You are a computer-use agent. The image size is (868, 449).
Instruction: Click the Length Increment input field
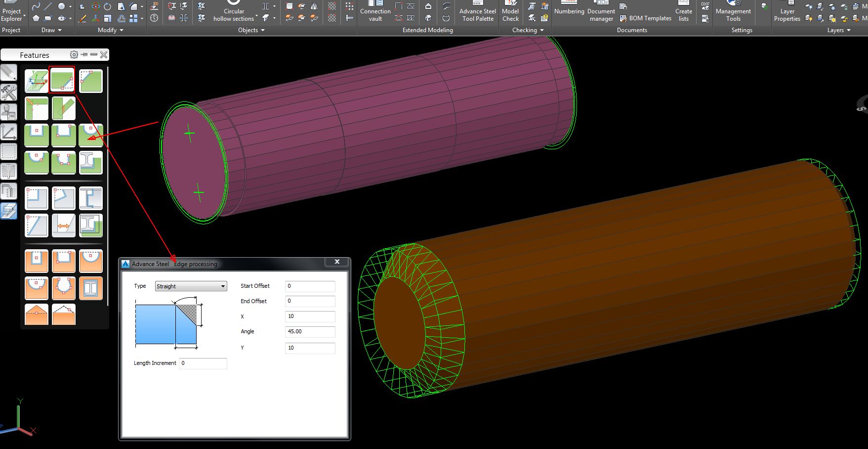click(x=203, y=363)
